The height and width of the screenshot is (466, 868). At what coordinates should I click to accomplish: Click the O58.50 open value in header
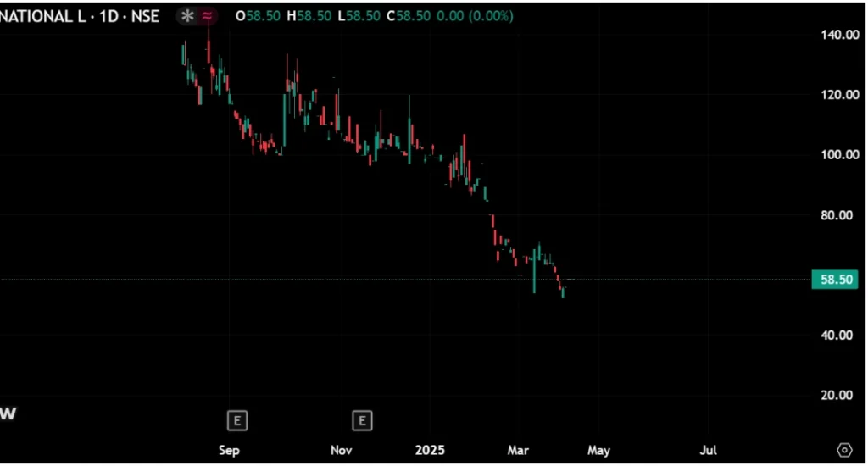pyautogui.click(x=258, y=17)
